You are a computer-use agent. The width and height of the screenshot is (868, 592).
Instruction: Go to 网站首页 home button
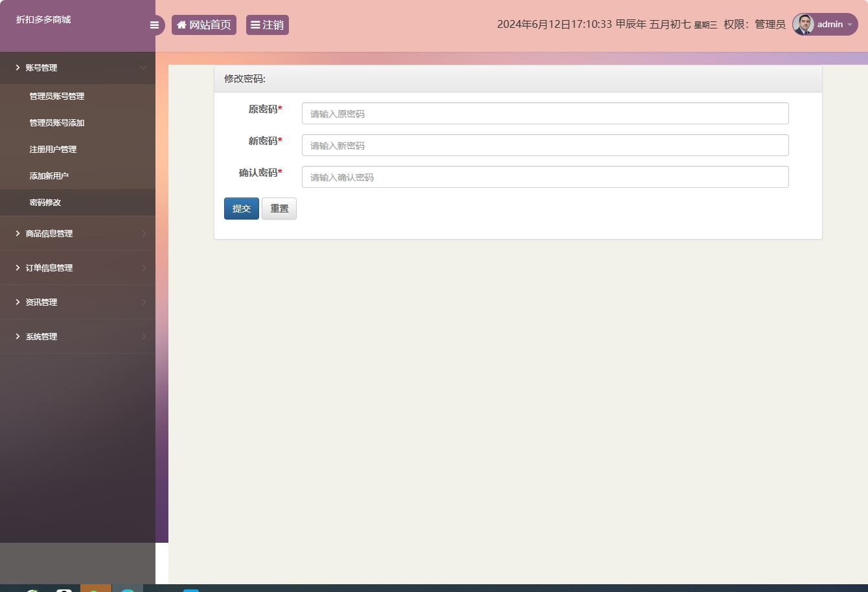pos(204,25)
